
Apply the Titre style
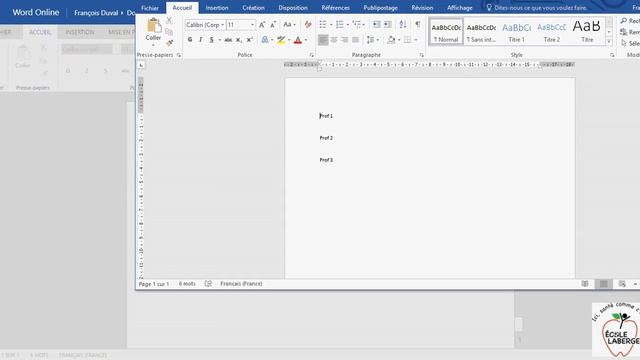[587, 32]
